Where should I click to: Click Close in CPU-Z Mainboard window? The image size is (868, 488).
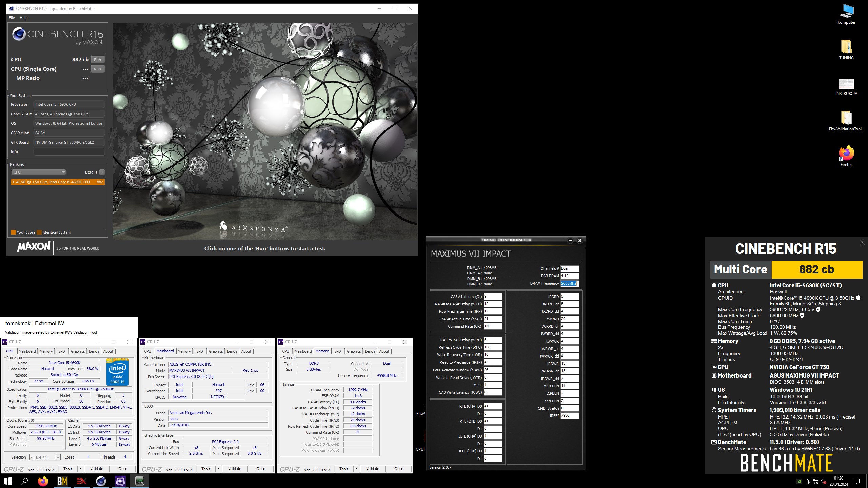(x=261, y=469)
